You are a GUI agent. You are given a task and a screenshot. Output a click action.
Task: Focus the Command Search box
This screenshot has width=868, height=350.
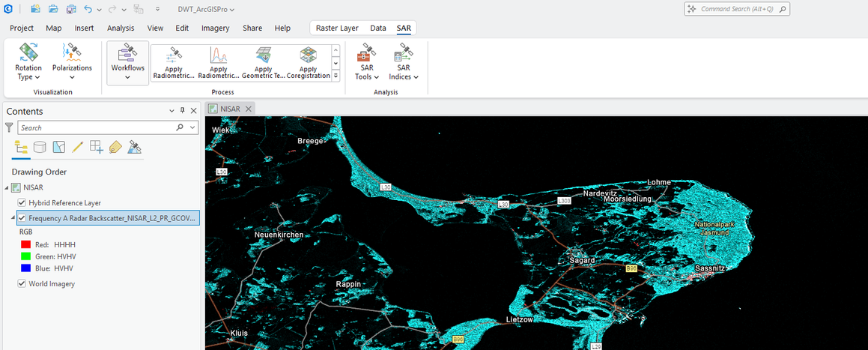click(737, 10)
